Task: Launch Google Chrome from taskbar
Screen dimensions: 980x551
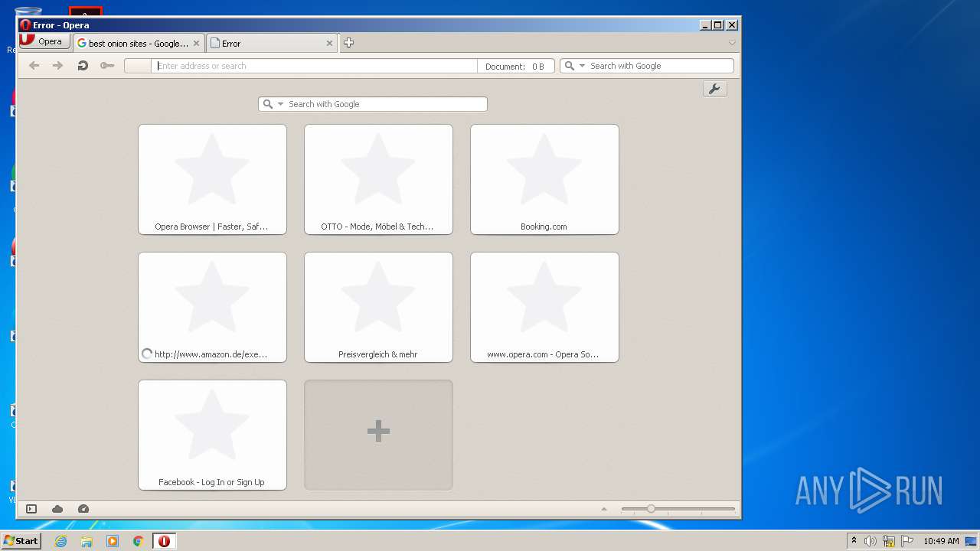Action: pos(139,541)
